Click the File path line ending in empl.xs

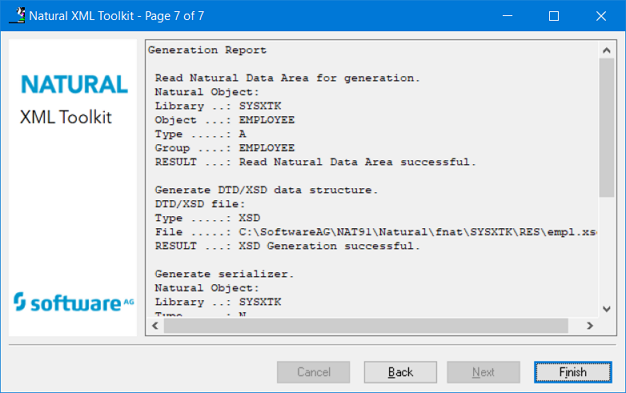[x=376, y=232]
